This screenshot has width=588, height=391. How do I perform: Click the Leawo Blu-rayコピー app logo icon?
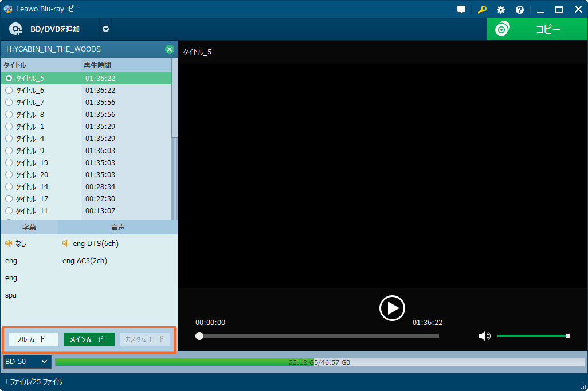8,9
